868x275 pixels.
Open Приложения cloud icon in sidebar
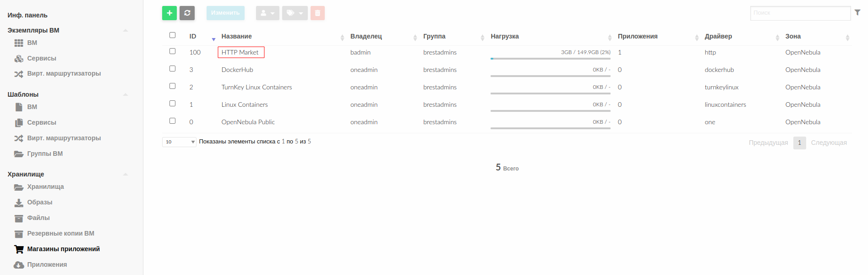point(19,265)
